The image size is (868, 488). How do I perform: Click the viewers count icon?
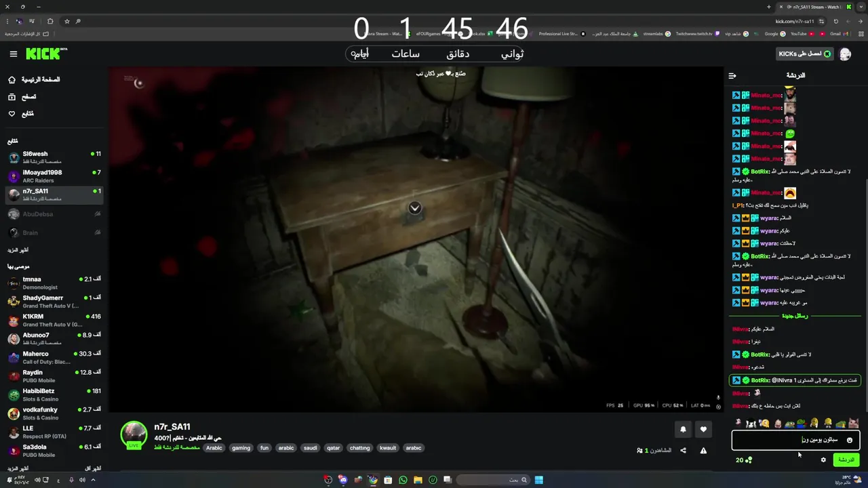[640, 451]
